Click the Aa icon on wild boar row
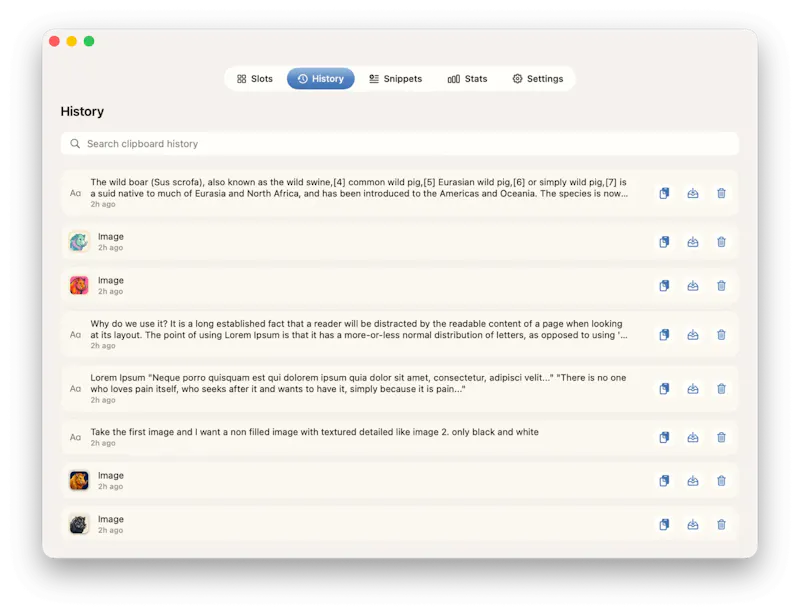 pos(76,193)
